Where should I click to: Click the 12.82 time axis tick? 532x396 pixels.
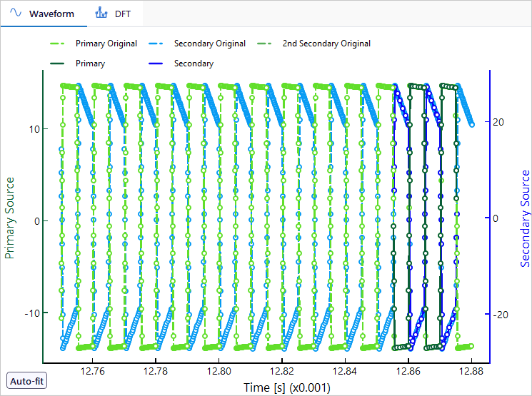[x=282, y=371]
